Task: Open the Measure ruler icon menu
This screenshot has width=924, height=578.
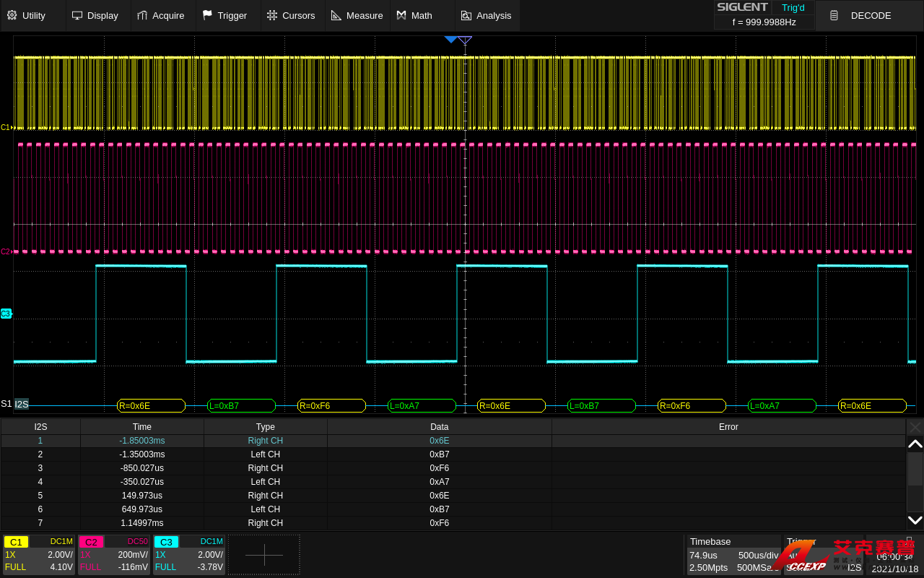Action: point(336,15)
